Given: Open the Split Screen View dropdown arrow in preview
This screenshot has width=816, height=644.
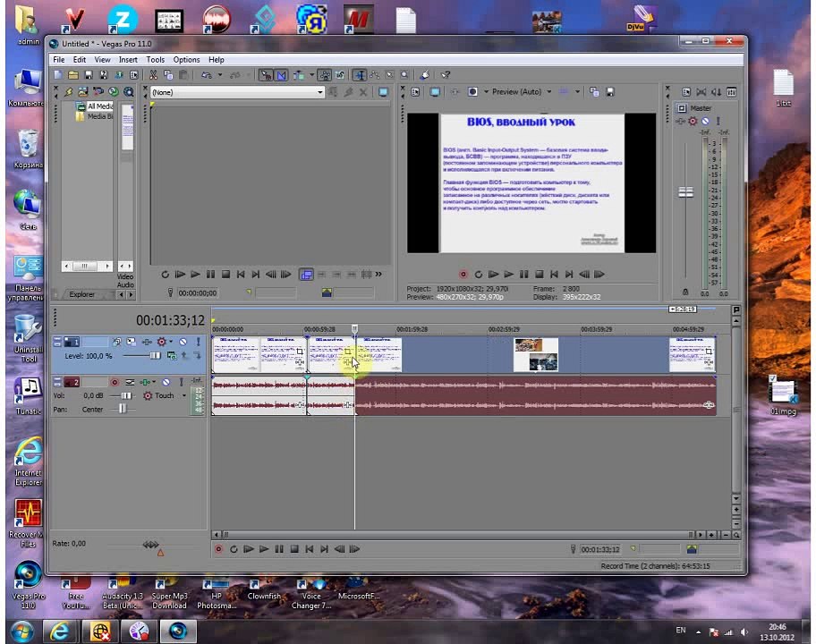Looking at the screenshot, I should click(486, 92).
